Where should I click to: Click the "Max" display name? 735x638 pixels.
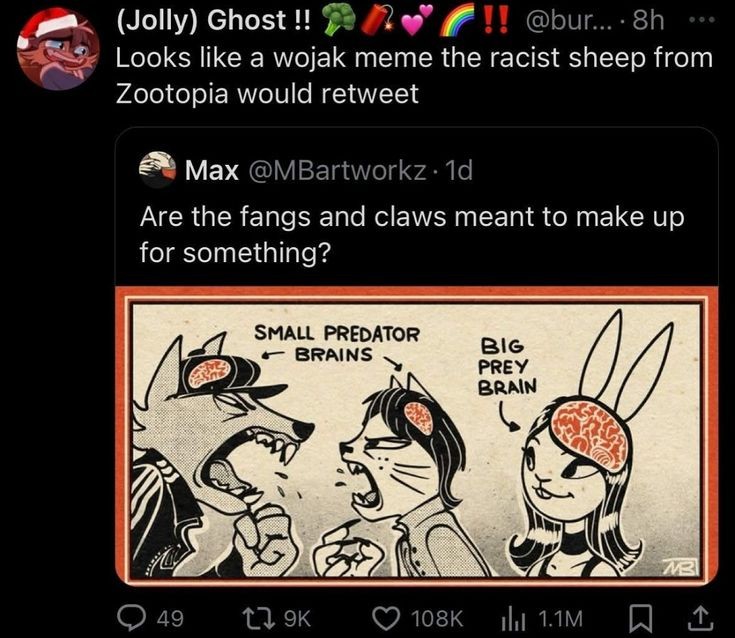pyautogui.click(x=212, y=170)
